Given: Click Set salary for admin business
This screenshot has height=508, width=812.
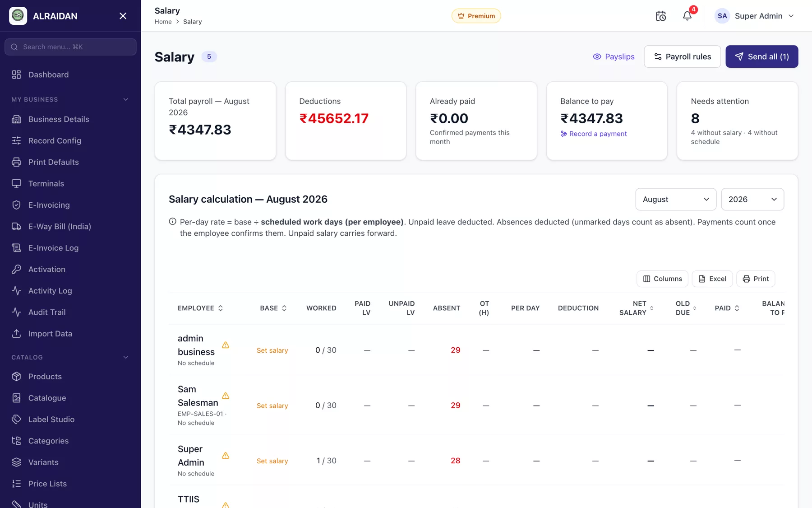Looking at the screenshot, I should tap(272, 350).
